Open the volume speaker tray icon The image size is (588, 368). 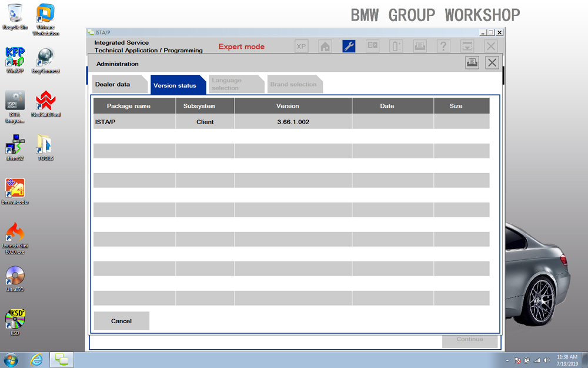click(546, 360)
